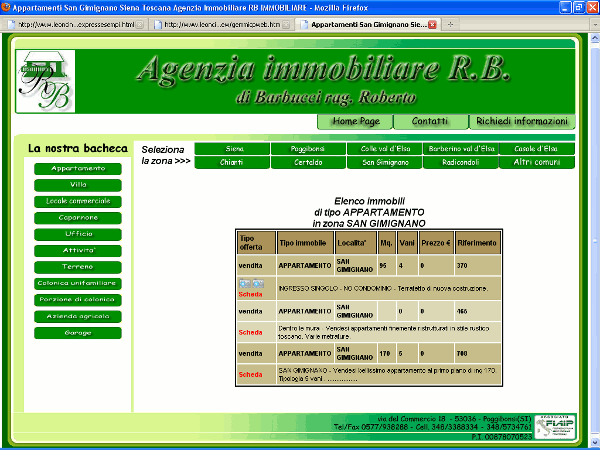Image resolution: width=600 pixels, height=450 pixels.
Task: Click the RB agency logo image
Action: click(45, 81)
